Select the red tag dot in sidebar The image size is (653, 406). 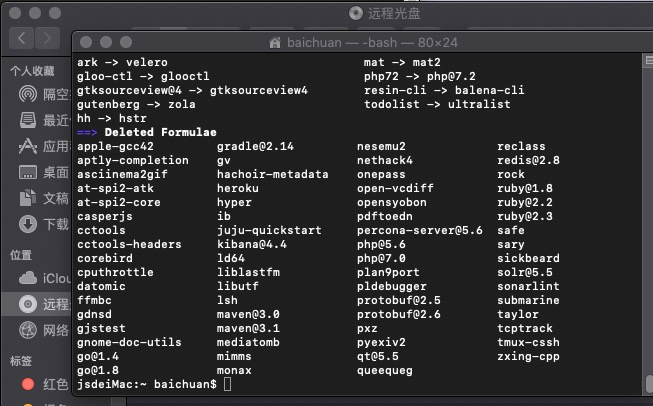pos(28,384)
